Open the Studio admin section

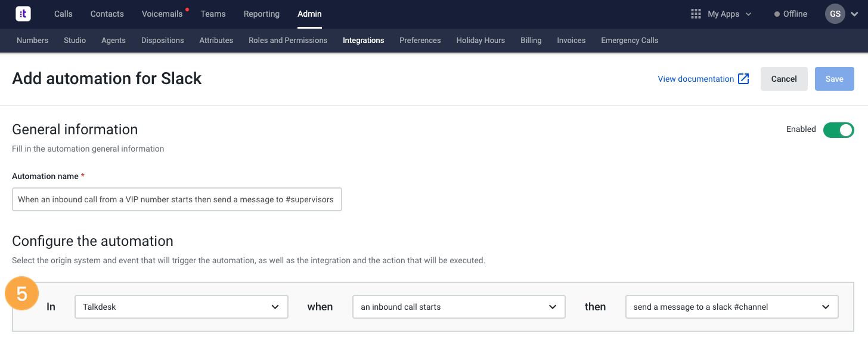coord(75,41)
